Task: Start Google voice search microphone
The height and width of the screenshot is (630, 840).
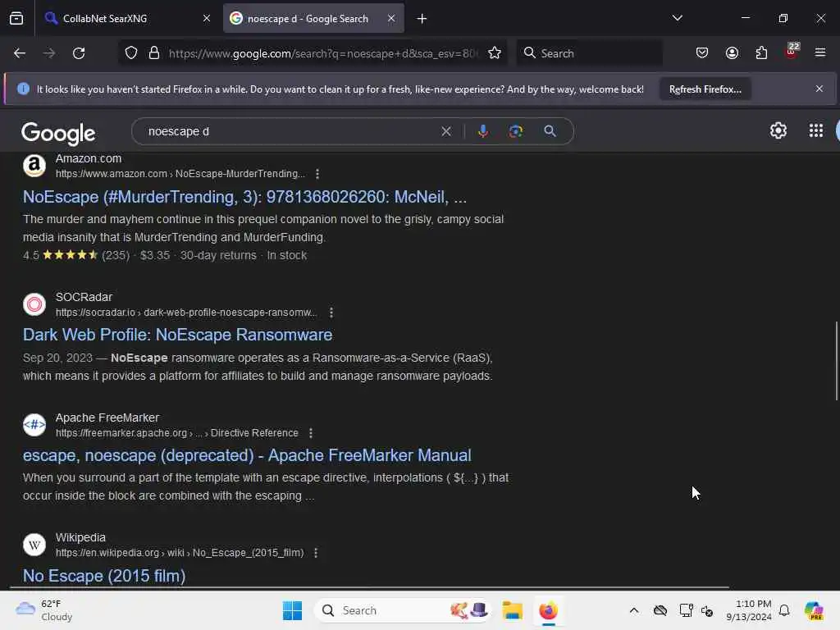Action: coord(482,131)
